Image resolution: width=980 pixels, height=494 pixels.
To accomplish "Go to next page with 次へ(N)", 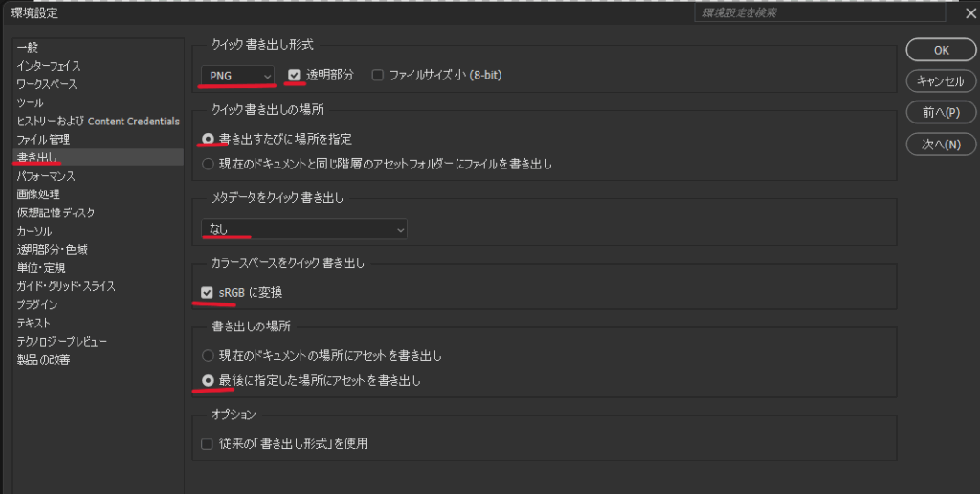I will (x=940, y=145).
